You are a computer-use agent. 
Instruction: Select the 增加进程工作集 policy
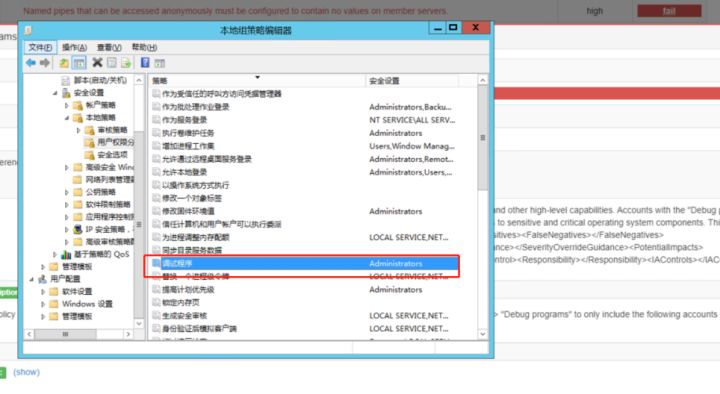[x=188, y=146]
